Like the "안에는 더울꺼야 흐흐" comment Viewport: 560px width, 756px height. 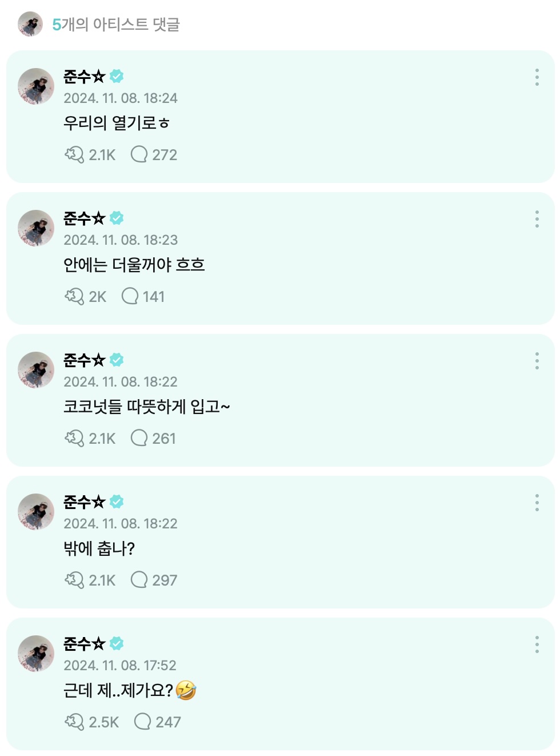[x=74, y=296]
